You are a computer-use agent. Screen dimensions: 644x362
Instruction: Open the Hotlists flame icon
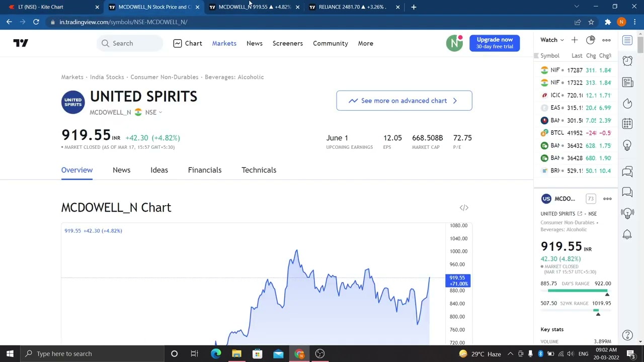627,103
